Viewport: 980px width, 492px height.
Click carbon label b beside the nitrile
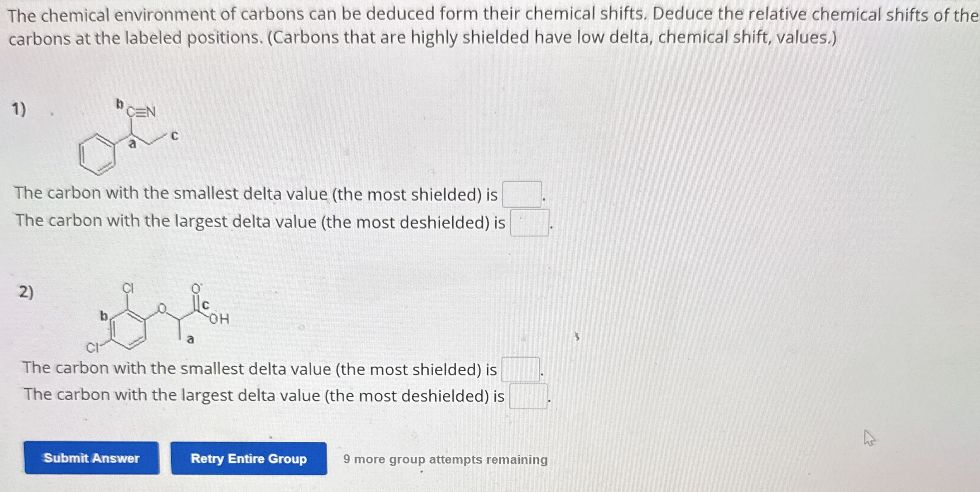click(120, 104)
